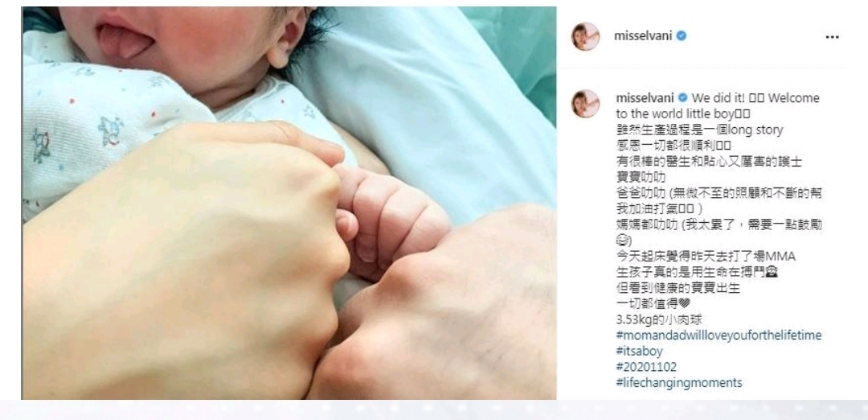Click the header profile avatar of misselvani
Image resolution: width=868 pixels, height=420 pixels.
click(x=585, y=36)
